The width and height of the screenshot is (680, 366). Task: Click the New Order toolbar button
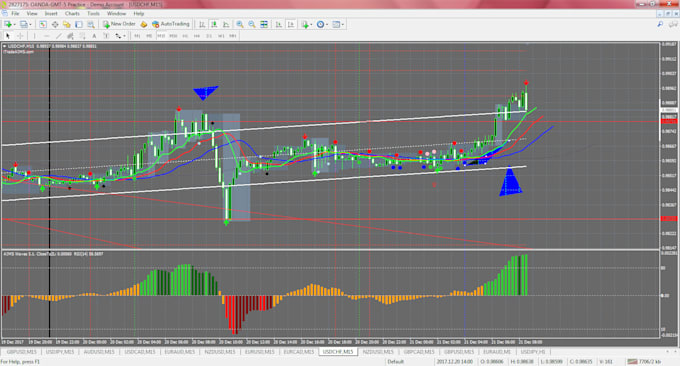coord(119,24)
